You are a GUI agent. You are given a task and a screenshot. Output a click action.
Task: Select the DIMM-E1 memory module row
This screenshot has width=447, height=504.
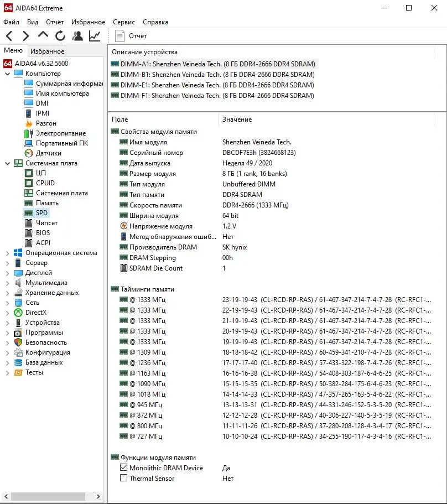point(212,85)
